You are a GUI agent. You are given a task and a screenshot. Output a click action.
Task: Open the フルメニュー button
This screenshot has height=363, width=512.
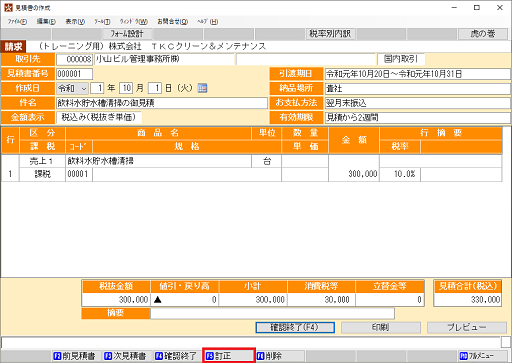point(483,356)
